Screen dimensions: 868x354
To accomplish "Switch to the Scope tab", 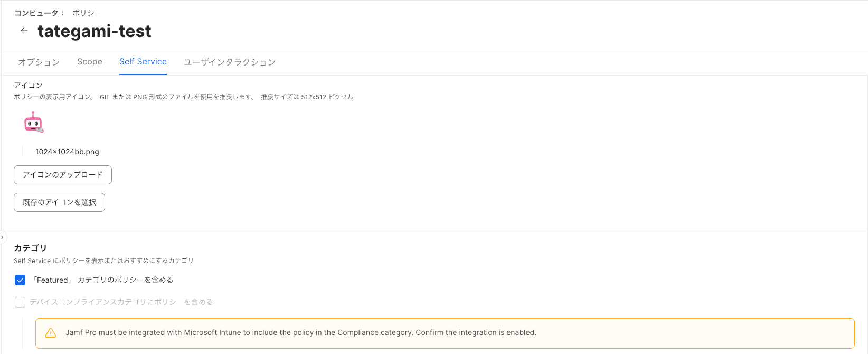I will 90,62.
